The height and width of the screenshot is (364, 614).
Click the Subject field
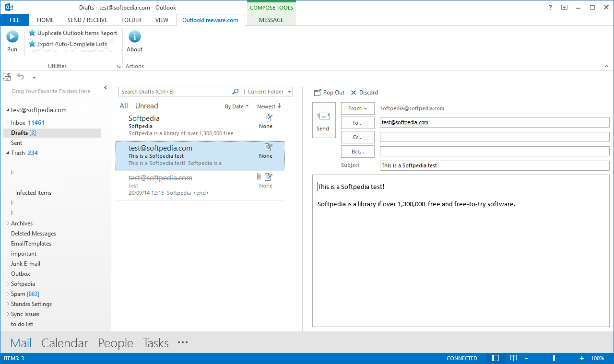[x=495, y=165]
